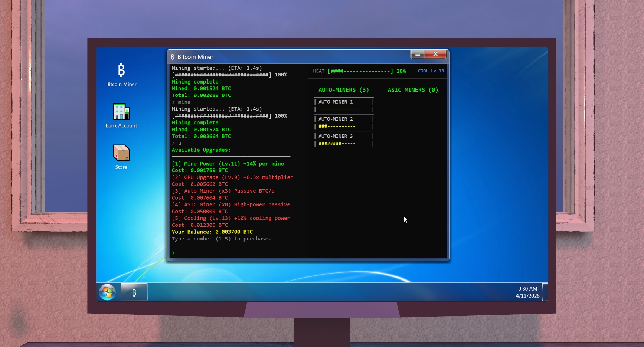644x347 pixels.
Task: Select the ASIC MINERS (0) header
Action: point(413,90)
